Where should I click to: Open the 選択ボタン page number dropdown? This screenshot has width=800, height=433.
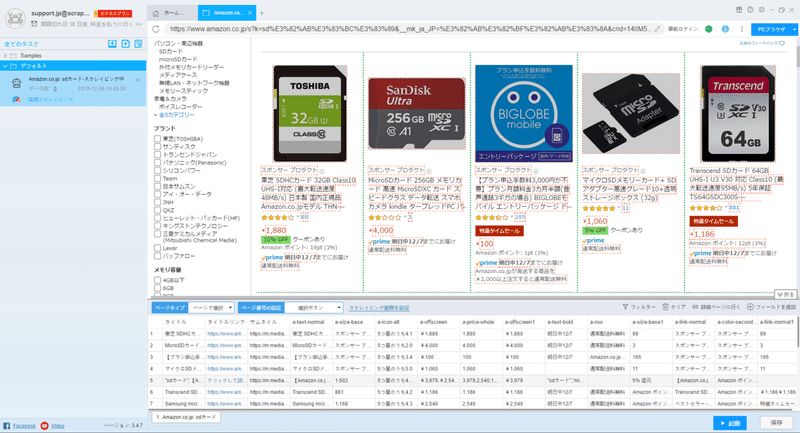pyautogui.click(x=313, y=308)
